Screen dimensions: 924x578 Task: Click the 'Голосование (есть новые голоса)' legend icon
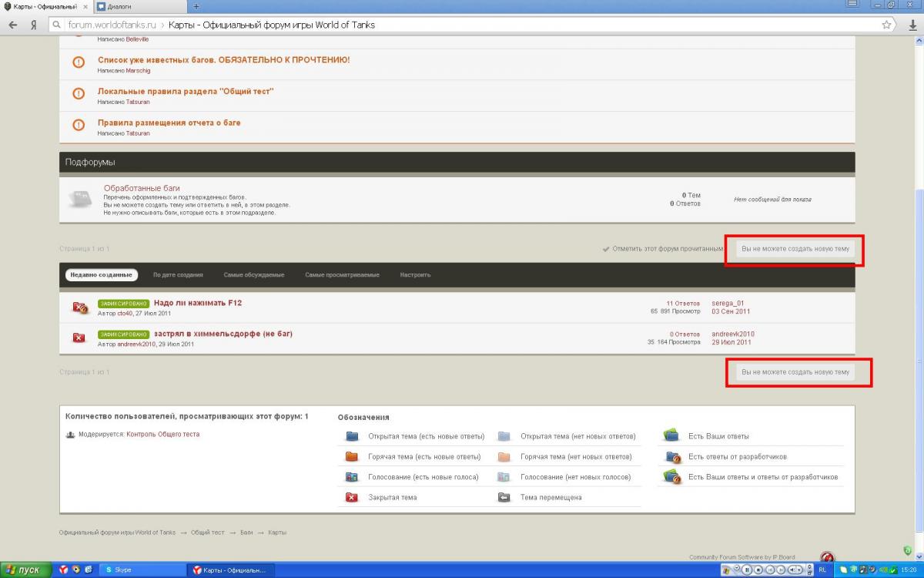[x=352, y=477]
